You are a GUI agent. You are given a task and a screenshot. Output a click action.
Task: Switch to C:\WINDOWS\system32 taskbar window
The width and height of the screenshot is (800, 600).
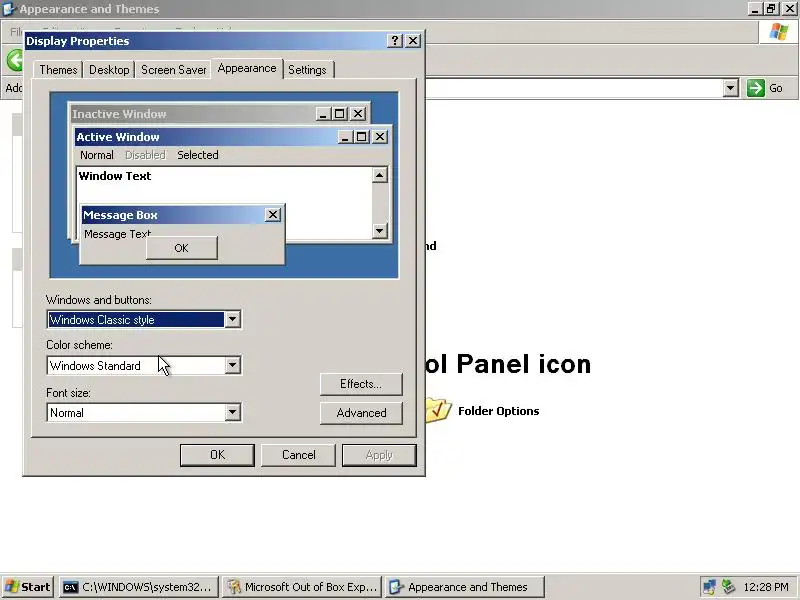click(x=139, y=587)
